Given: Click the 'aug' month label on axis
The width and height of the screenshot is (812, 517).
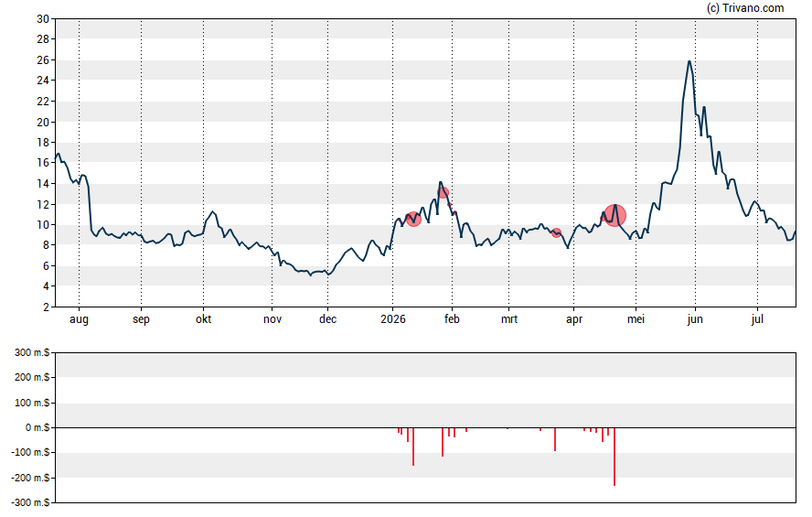Looking at the screenshot, I should (x=79, y=319).
